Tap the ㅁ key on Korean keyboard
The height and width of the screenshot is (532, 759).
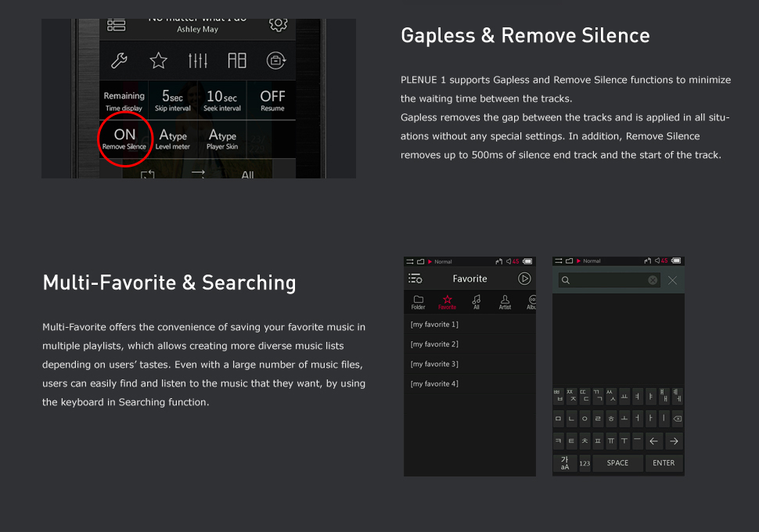point(558,419)
